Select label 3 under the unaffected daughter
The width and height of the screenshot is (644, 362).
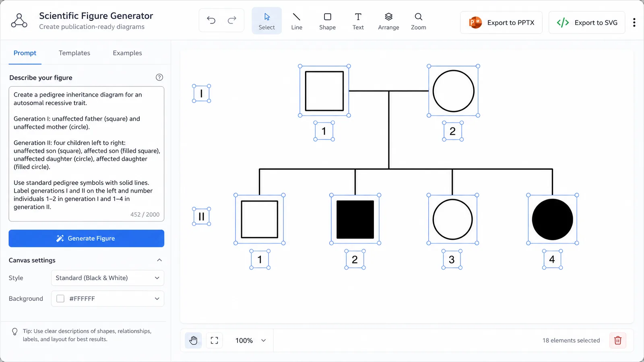click(452, 259)
